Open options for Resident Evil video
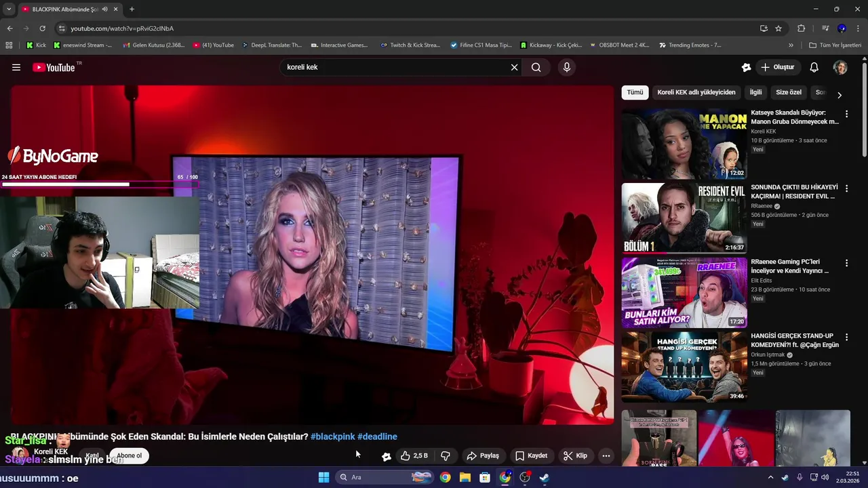 [x=846, y=188]
